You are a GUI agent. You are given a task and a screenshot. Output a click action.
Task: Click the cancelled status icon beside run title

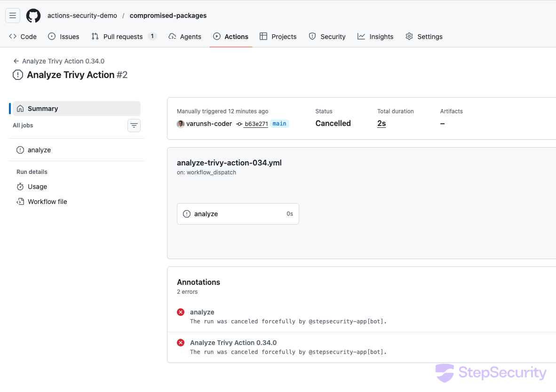(18, 75)
